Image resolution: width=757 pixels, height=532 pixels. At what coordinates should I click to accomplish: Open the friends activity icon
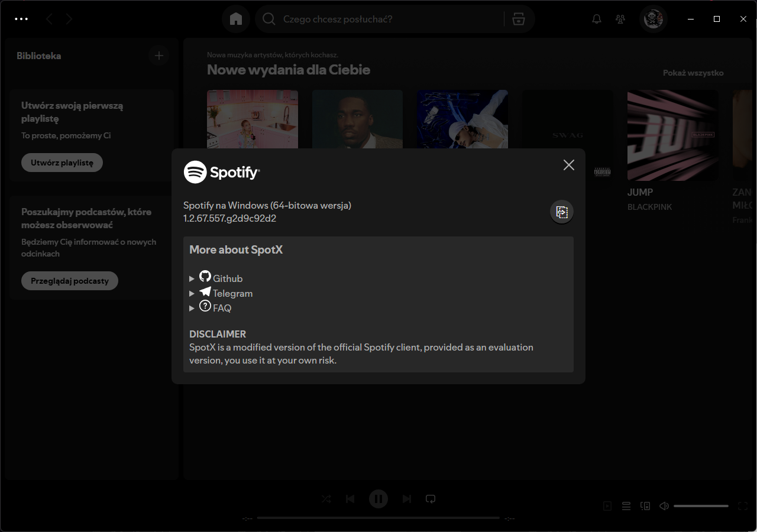coord(620,19)
